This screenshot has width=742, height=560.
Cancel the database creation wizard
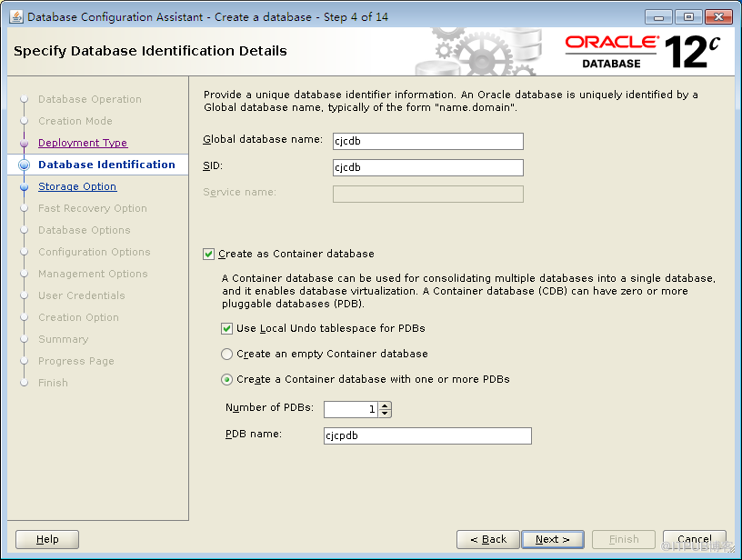[x=694, y=539]
